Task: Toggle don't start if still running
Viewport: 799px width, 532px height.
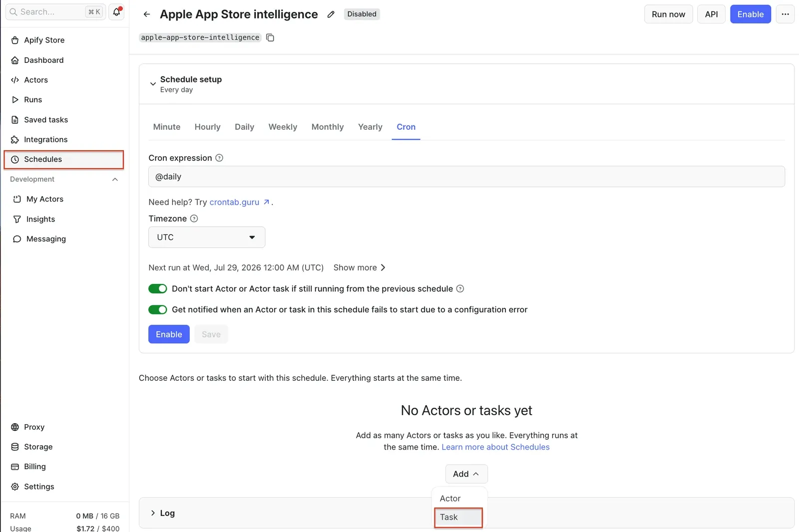Action: 158,289
